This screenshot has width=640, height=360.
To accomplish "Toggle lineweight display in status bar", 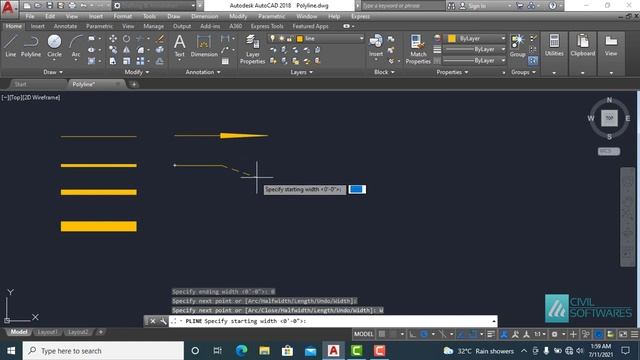I will [491, 334].
